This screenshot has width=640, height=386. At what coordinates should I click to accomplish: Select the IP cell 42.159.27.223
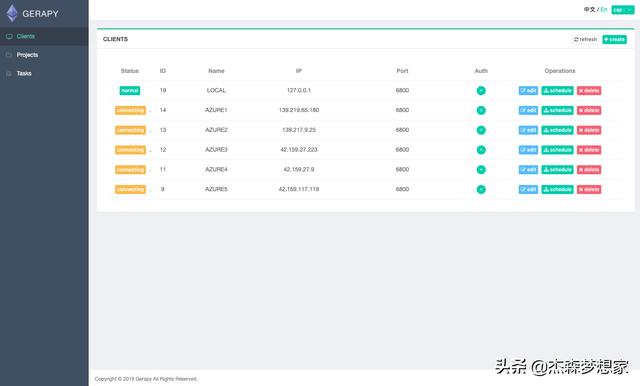(x=299, y=150)
